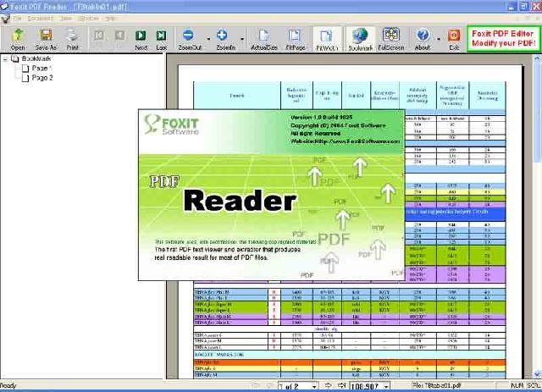Viewport: 542px width, 392px height.
Task: Open the About dropdown arrow
Action: coord(439,39)
